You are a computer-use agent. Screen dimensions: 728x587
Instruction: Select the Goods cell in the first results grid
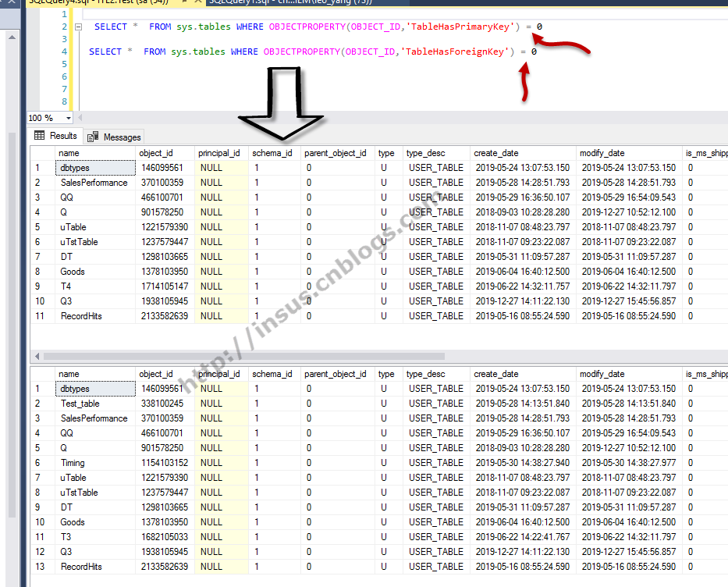click(x=95, y=271)
